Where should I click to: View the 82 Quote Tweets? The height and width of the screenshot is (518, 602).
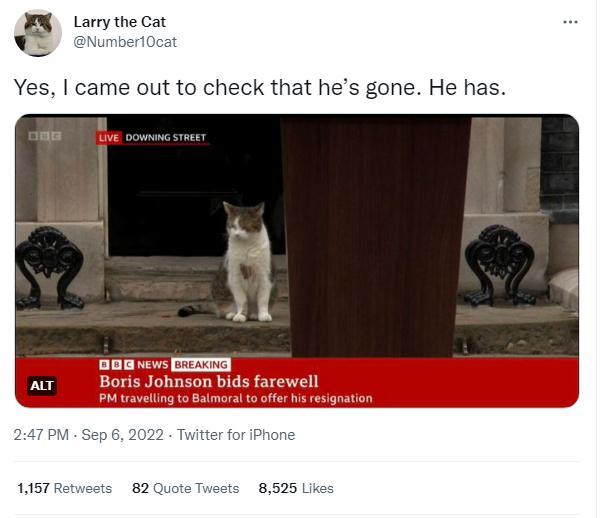(x=185, y=488)
